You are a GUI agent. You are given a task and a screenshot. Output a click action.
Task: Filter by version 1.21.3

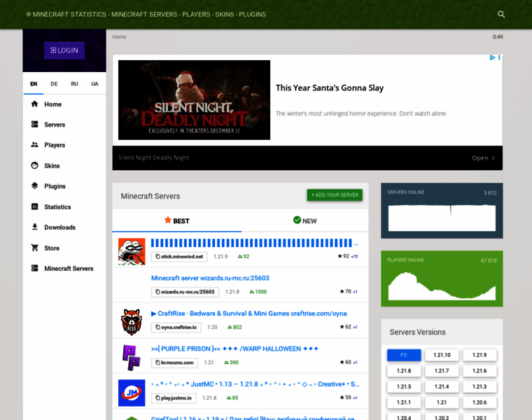pyautogui.click(x=479, y=386)
